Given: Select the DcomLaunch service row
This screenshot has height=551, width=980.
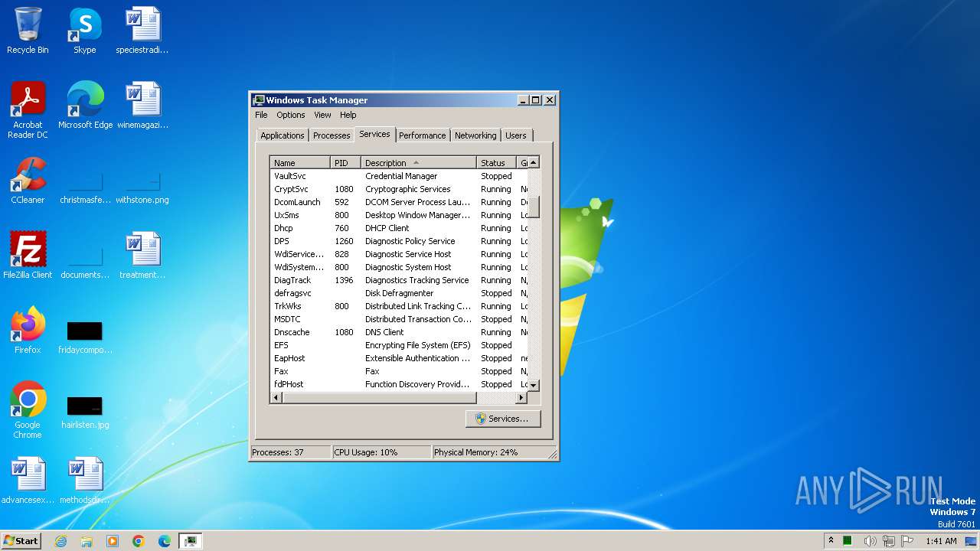Looking at the screenshot, I should point(399,202).
